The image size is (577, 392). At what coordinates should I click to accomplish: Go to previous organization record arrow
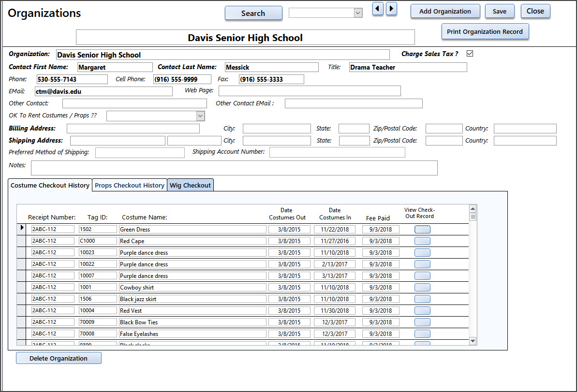pyautogui.click(x=378, y=8)
